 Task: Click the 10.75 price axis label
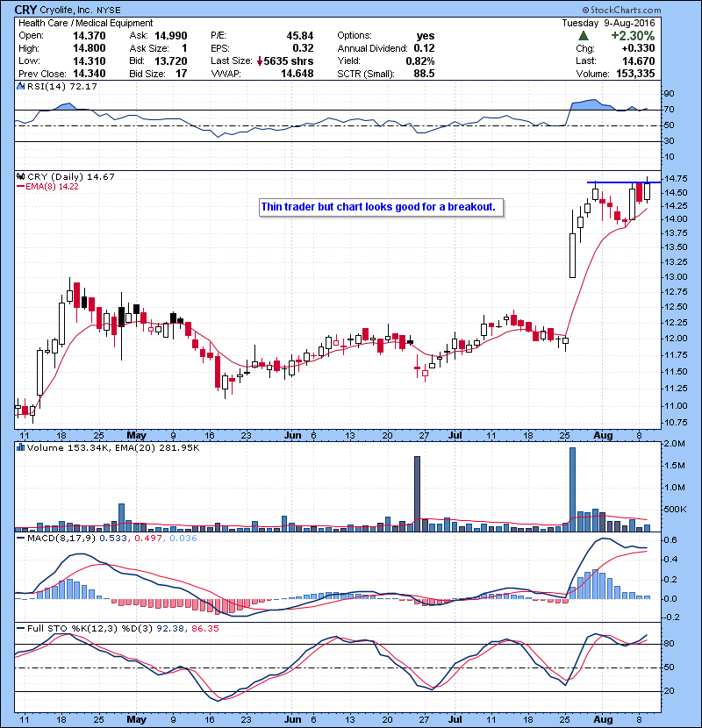[x=676, y=423]
